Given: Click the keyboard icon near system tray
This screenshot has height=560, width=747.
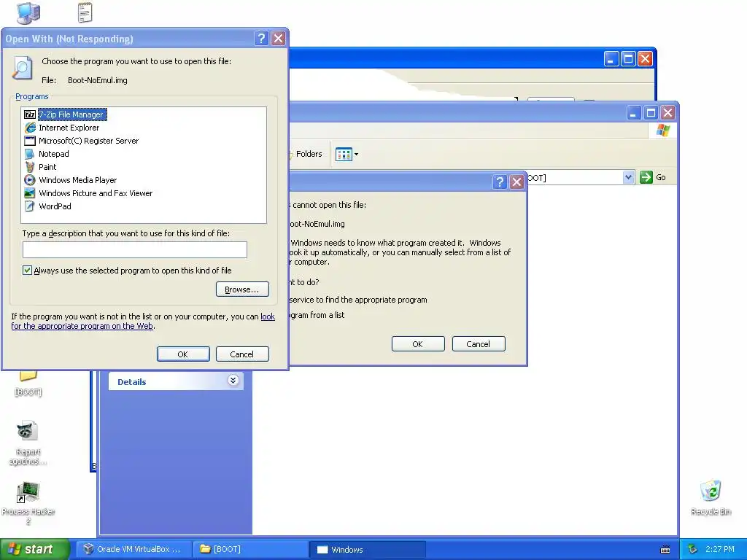Looking at the screenshot, I should click(665, 550).
